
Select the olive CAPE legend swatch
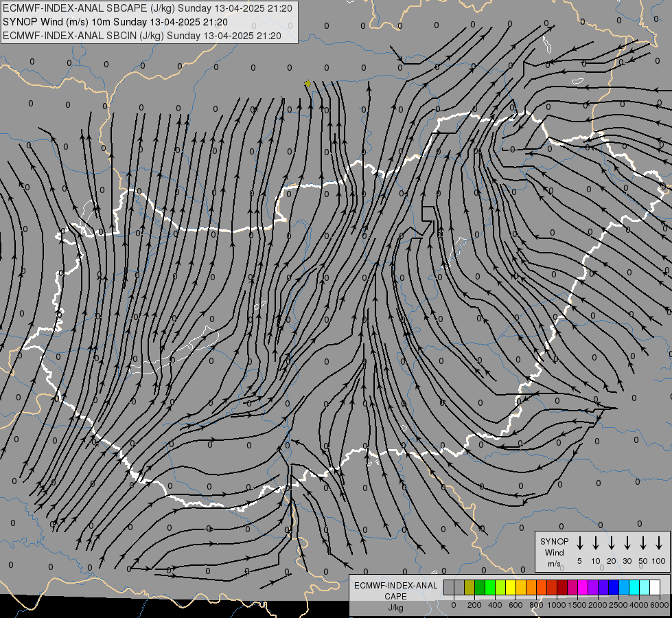click(x=470, y=587)
